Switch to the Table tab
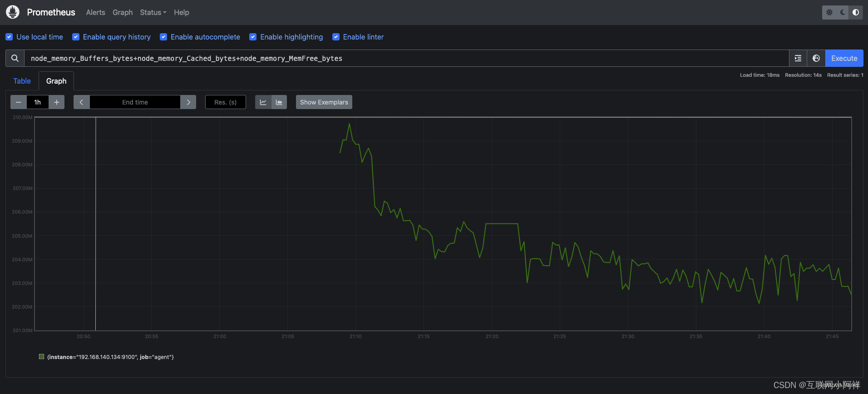Screen dimensions: 868x394 coord(22,81)
